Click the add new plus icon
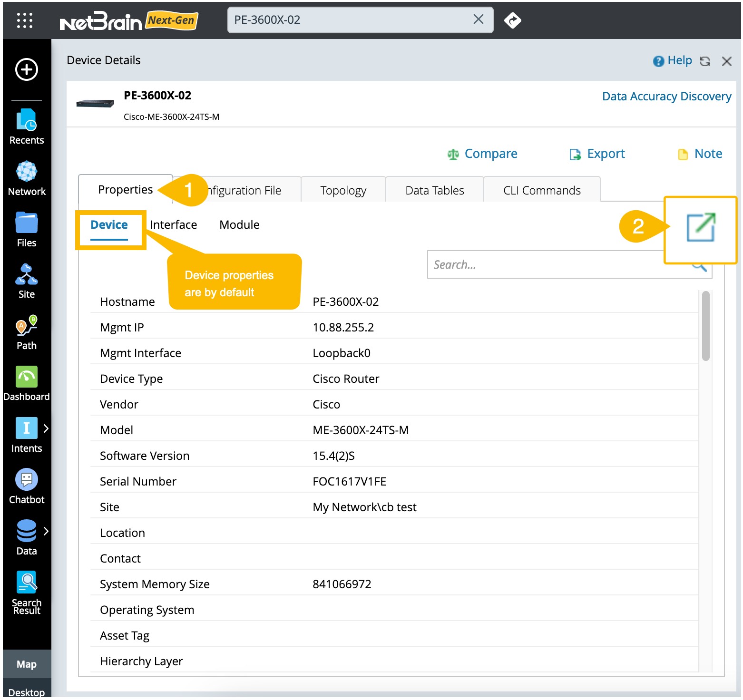The width and height of the screenshot is (743, 700). [27, 70]
